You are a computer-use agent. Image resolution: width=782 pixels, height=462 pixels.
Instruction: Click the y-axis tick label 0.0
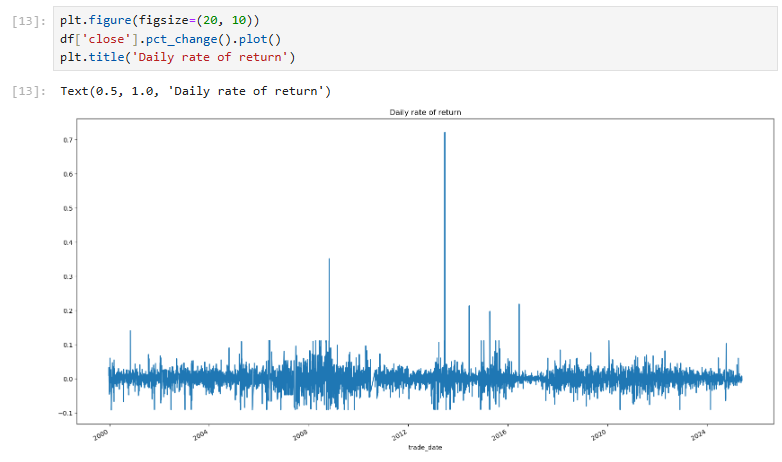pos(68,379)
